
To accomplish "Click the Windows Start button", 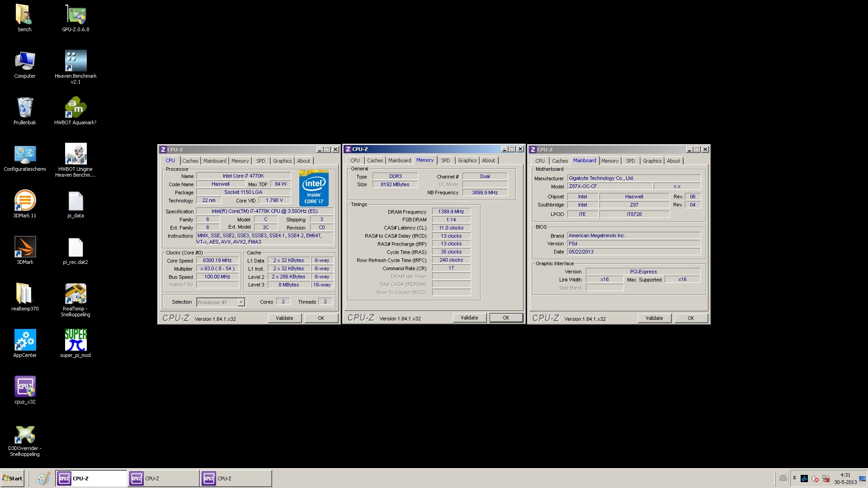I will [x=13, y=479].
